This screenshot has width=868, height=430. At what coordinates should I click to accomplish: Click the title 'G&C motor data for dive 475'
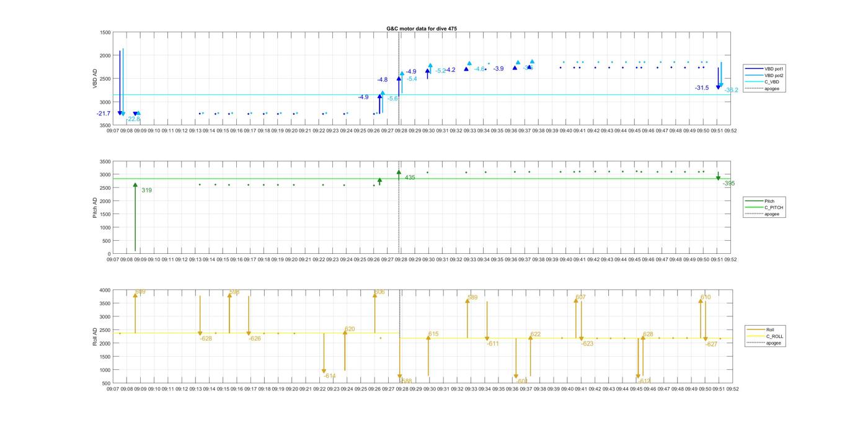422,29
